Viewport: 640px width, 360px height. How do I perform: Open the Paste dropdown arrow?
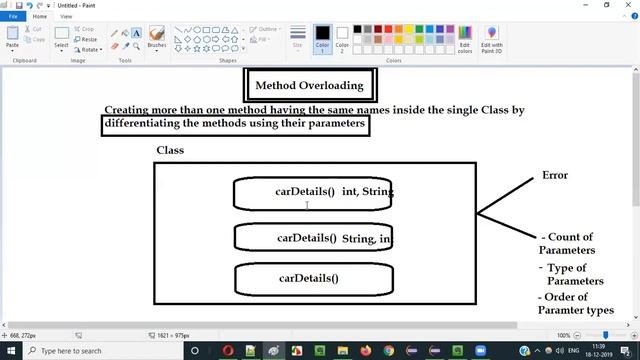pos(12,51)
